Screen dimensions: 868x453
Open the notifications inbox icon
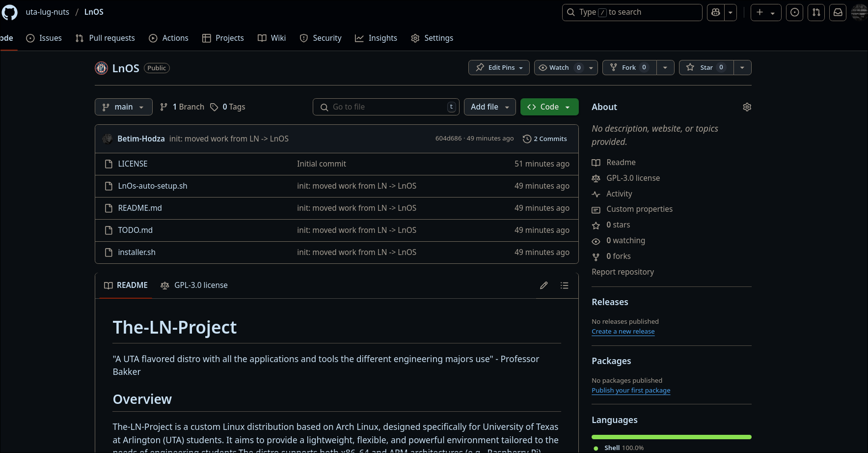(x=838, y=12)
